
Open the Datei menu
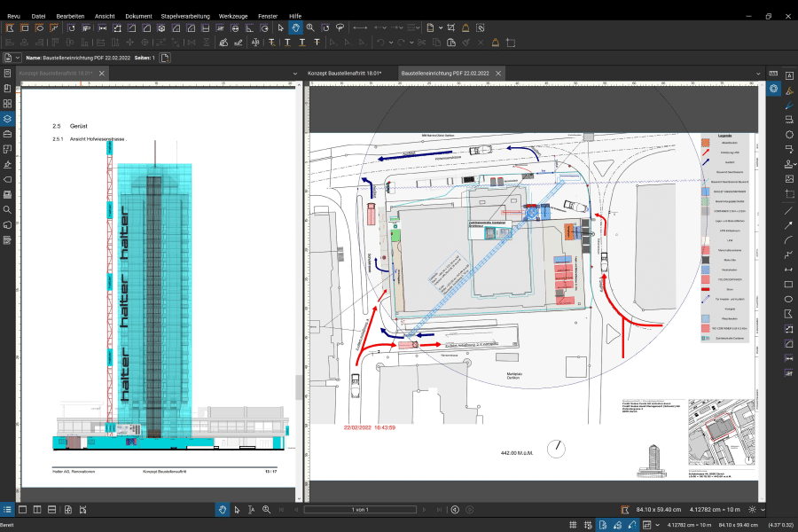point(38,16)
